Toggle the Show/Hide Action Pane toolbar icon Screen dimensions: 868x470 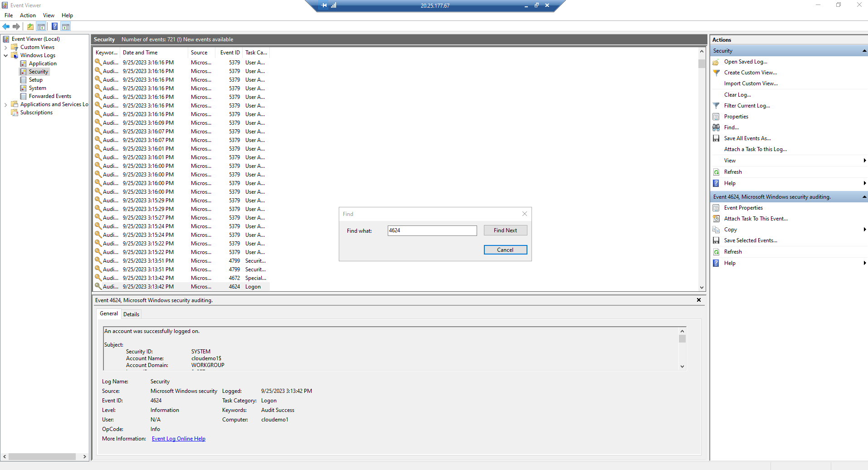(66, 26)
